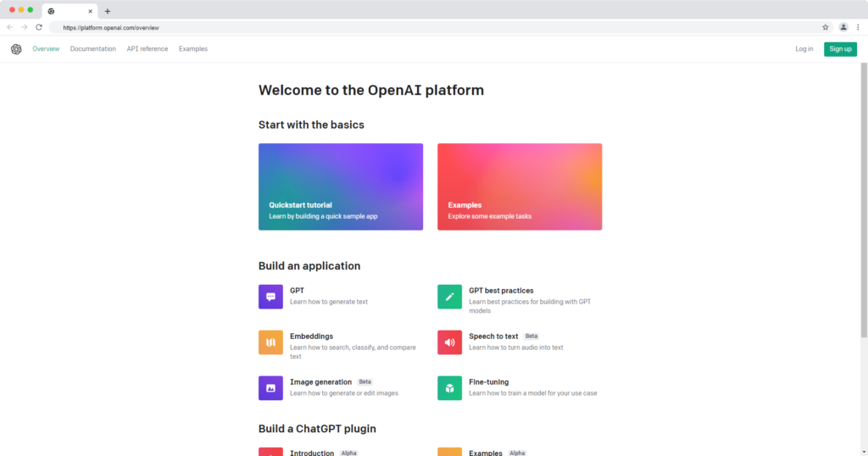
Task: Select the orange Embeddings icon
Action: coord(270,342)
